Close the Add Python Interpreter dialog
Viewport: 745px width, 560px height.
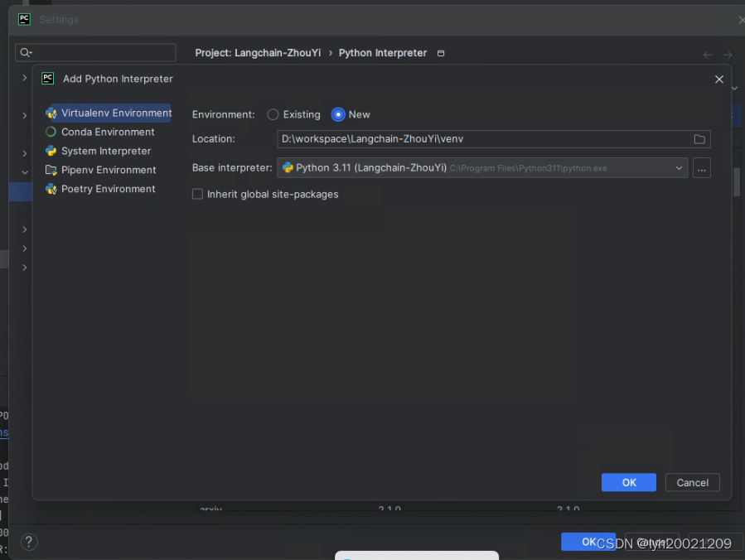pos(718,80)
